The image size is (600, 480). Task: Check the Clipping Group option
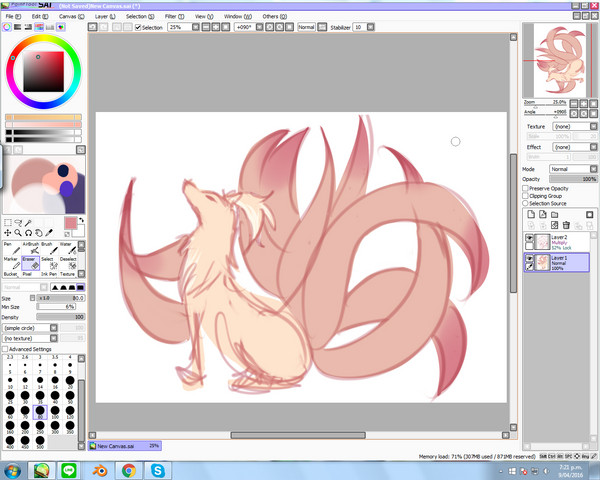pyautogui.click(x=526, y=195)
